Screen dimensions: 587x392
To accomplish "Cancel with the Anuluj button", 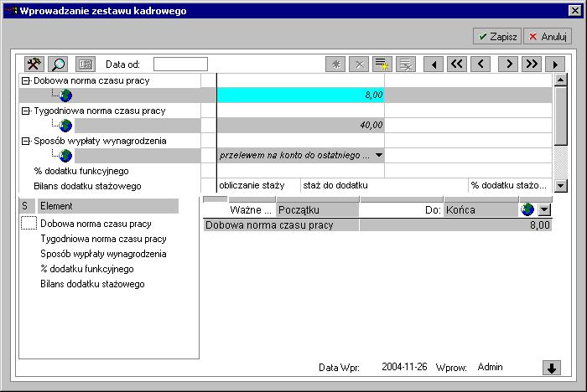I will pyautogui.click(x=548, y=36).
